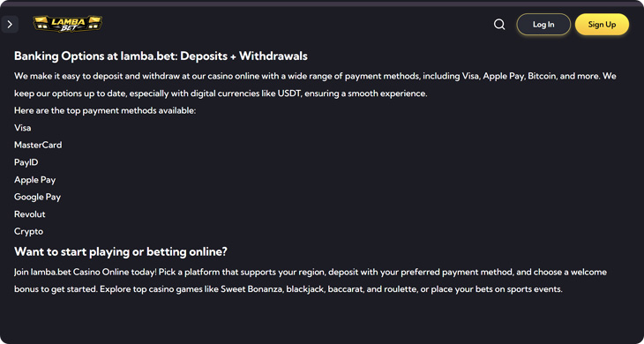Click the MasterCard payment method entry
This screenshot has height=344, width=644.
38,145
